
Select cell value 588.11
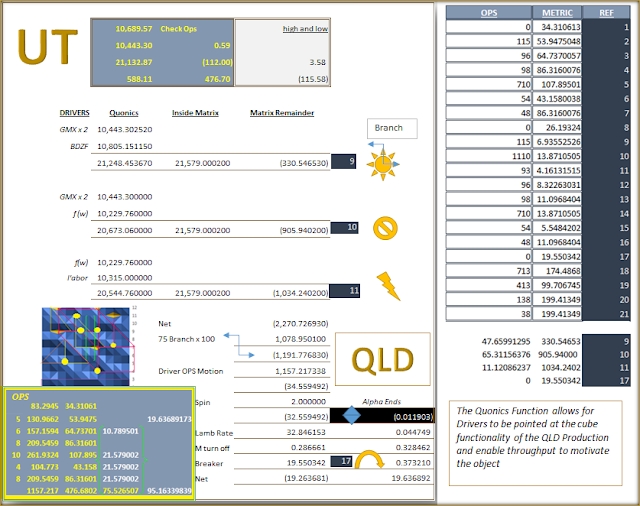[x=139, y=79]
